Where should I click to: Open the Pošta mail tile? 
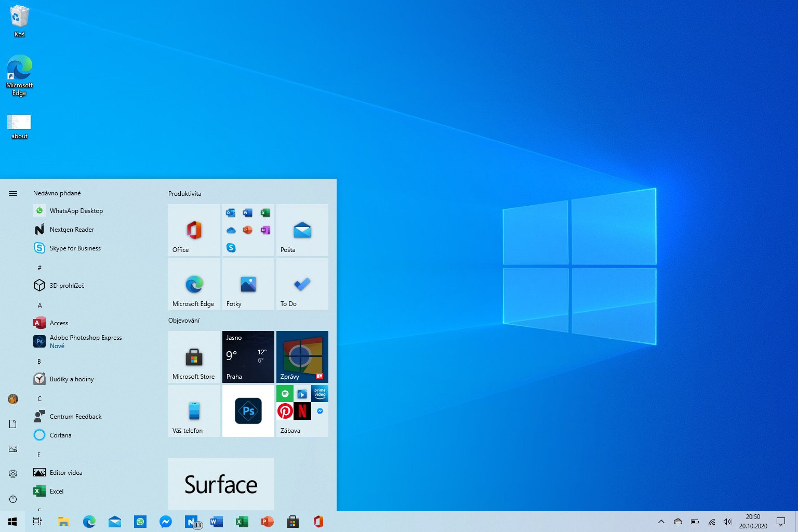(x=302, y=230)
